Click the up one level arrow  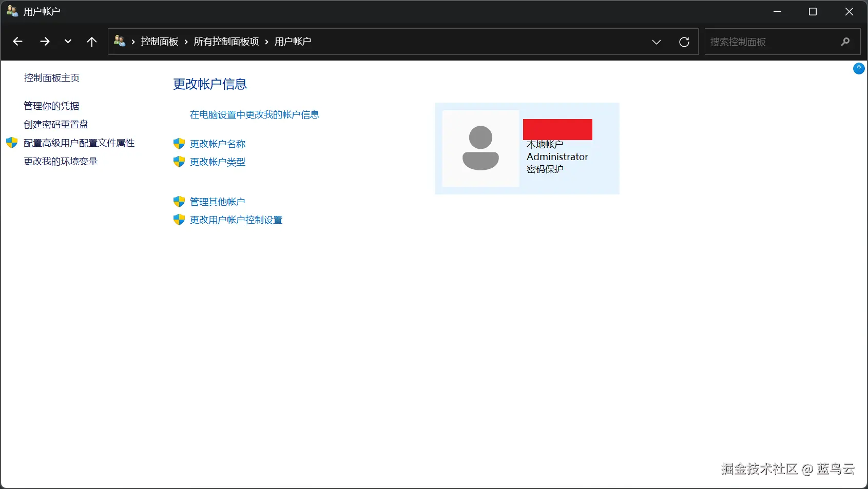point(91,42)
